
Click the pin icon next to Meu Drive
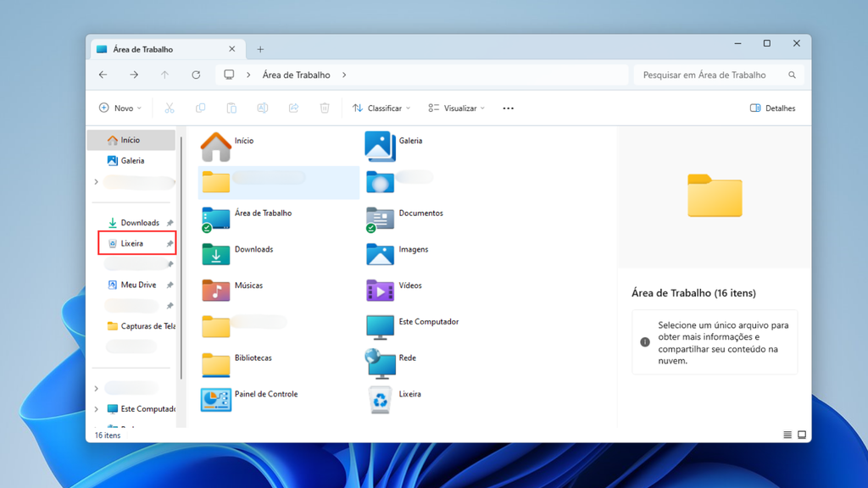[x=170, y=285]
